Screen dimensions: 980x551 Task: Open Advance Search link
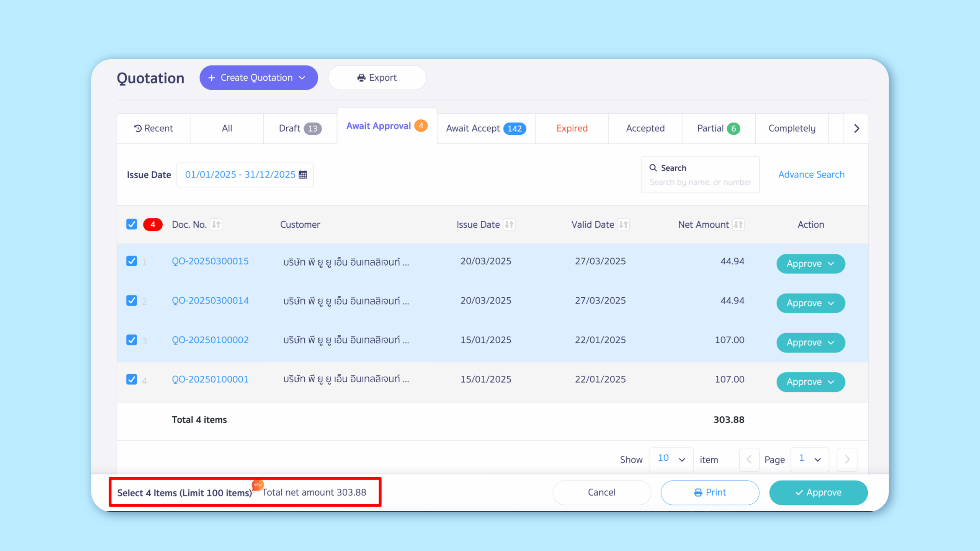pos(811,174)
